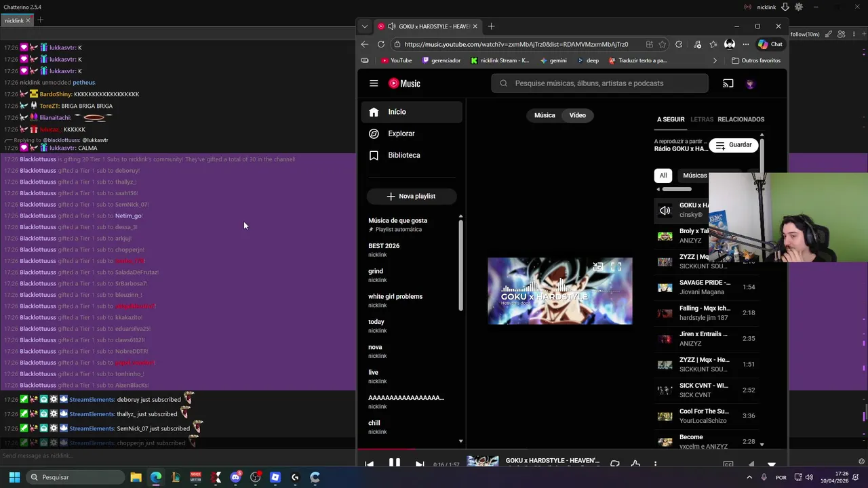Open Outros favoritos folder
The width and height of the screenshot is (868, 488).
756,60
